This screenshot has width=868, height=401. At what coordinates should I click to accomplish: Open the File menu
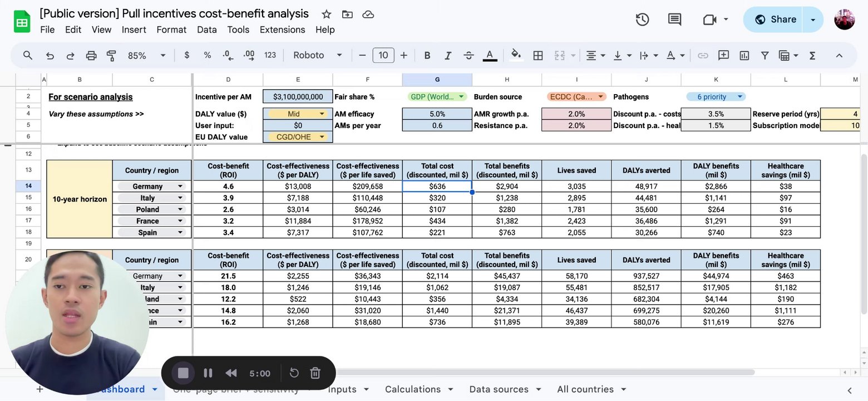47,30
